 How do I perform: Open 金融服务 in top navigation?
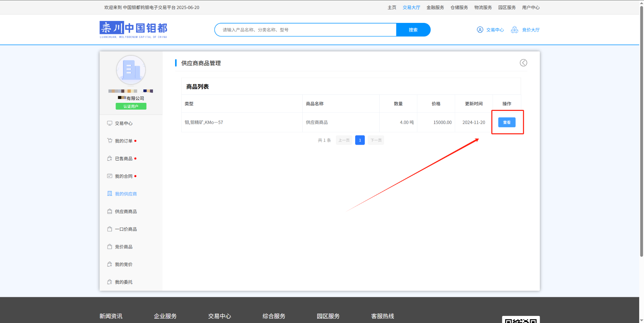click(435, 7)
